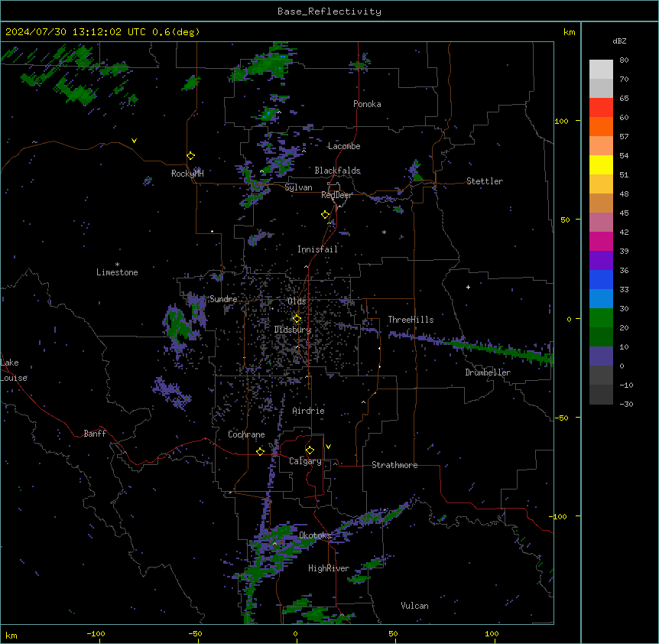Click the km unit label at bottom left

click(11, 635)
